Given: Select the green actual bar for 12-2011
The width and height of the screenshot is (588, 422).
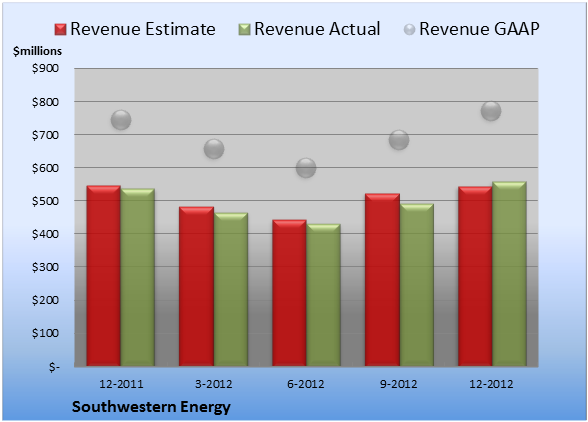Looking at the screenshot, I should click(138, 277).
